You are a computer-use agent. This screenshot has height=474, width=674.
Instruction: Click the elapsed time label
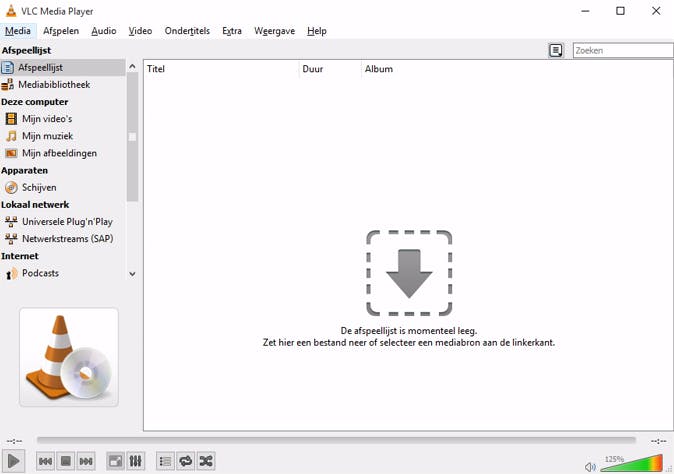(14, 441)
